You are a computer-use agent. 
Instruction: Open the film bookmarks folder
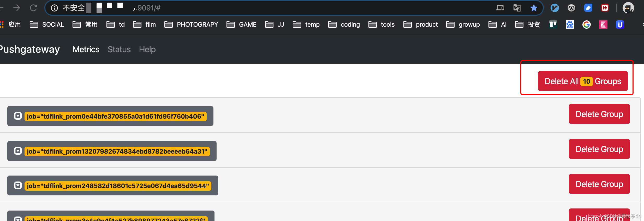click(x=144, y=25)
